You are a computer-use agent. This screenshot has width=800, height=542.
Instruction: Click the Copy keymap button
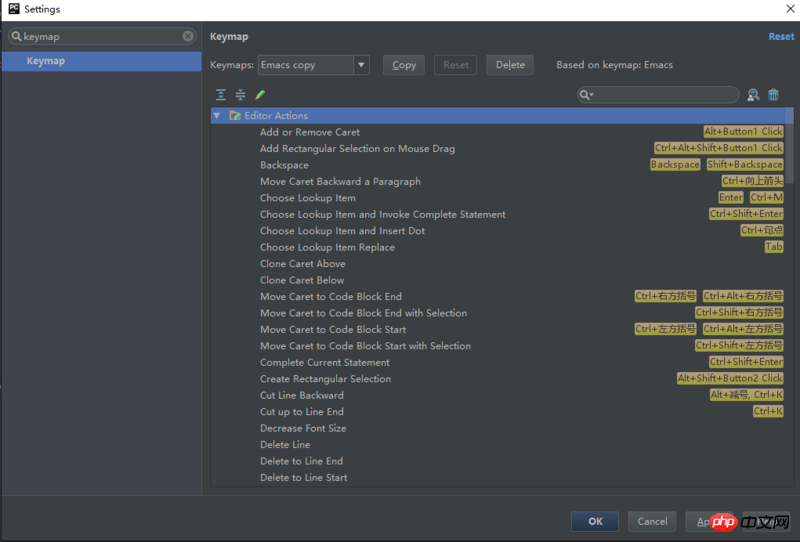pos(404,65)
